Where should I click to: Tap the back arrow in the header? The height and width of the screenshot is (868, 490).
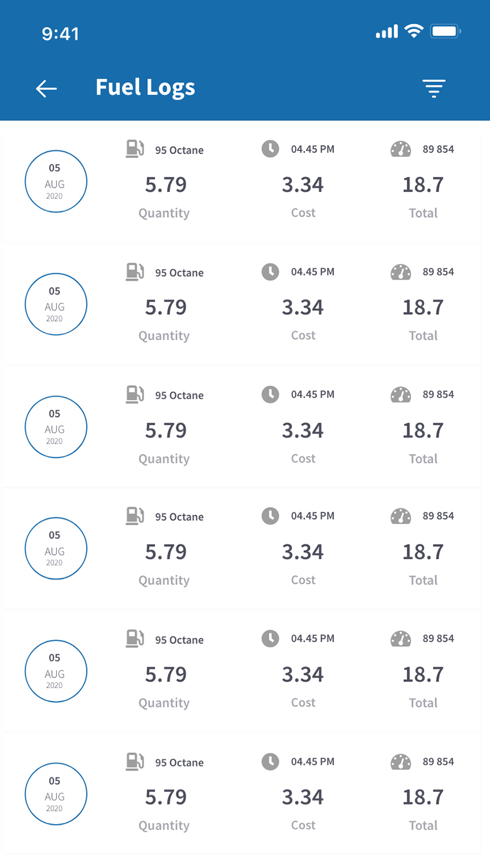point(46,88)
